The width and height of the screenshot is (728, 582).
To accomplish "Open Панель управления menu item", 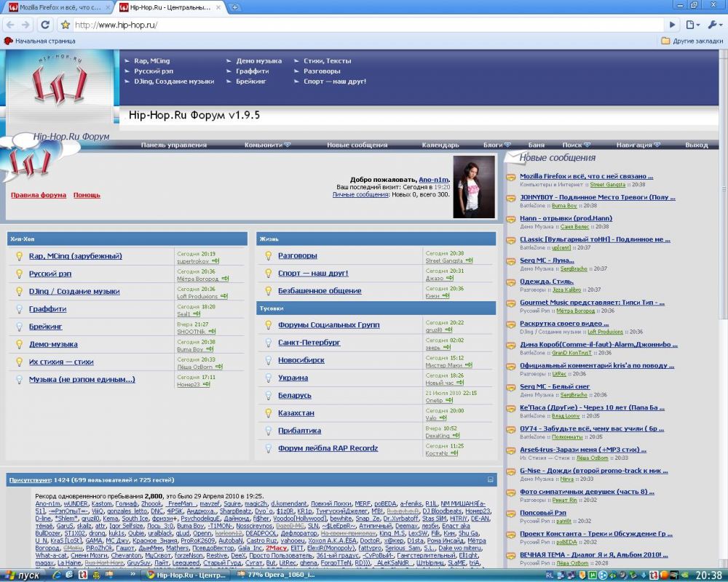I will (x=174, y=145).
